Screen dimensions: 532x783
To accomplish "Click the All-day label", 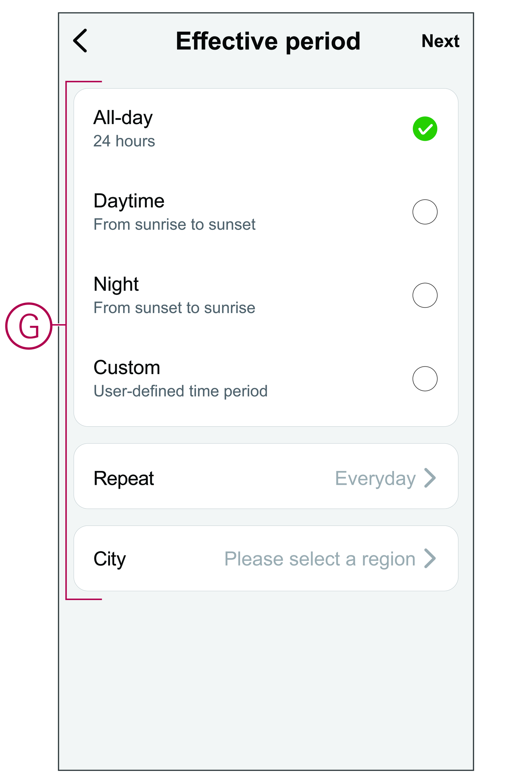I will pyautogui.click(x=123, y=118).
